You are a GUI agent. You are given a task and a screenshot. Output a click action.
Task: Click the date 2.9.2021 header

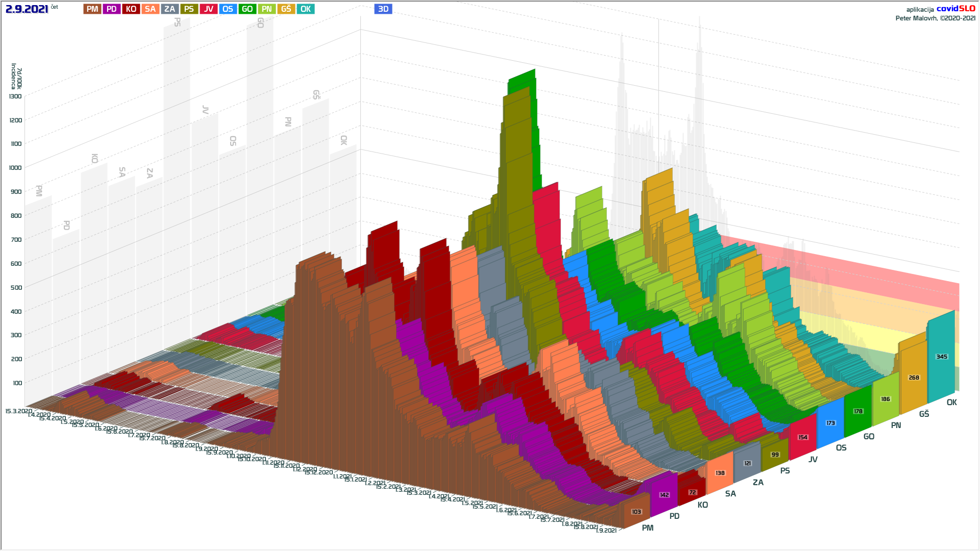[27, 9]
